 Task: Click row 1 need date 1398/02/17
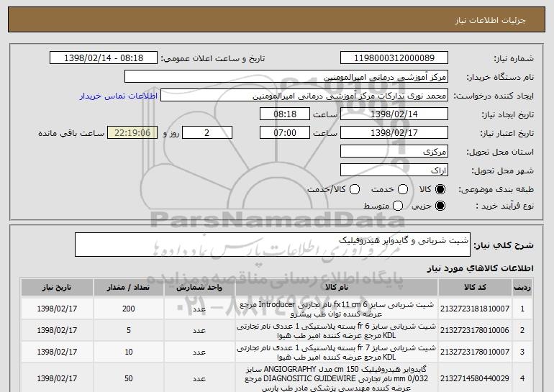[x=57, y=309]
